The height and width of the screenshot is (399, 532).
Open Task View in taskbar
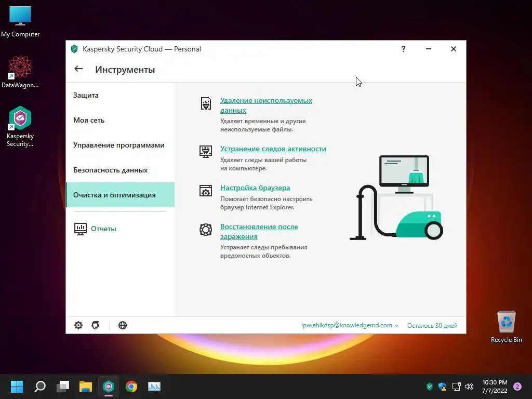click(63, 387)
